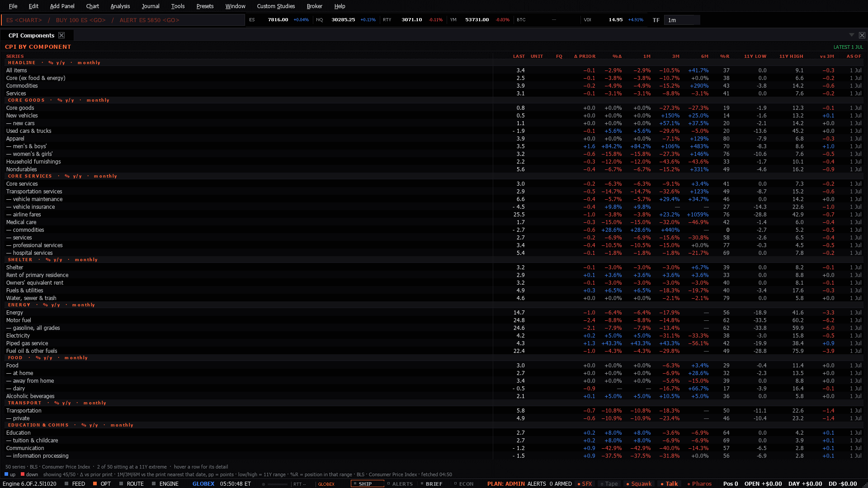Sort by the %R column header
The image size is (868, 488).
725,56
